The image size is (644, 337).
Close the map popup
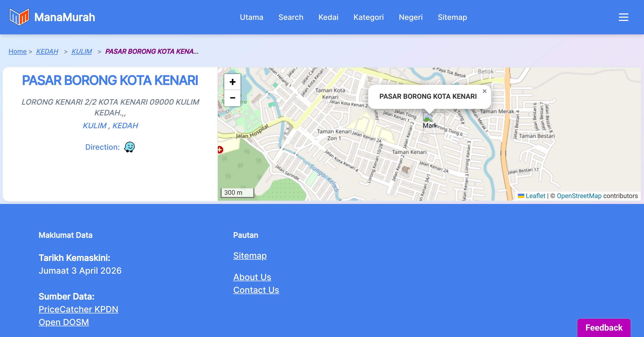click(484, 91)
